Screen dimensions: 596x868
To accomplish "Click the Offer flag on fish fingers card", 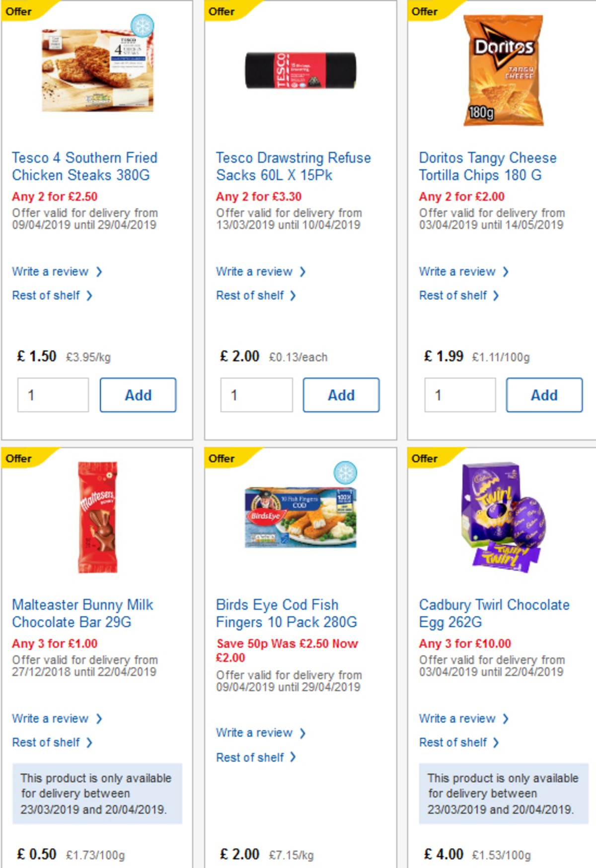I will click(x=223, y=459).
